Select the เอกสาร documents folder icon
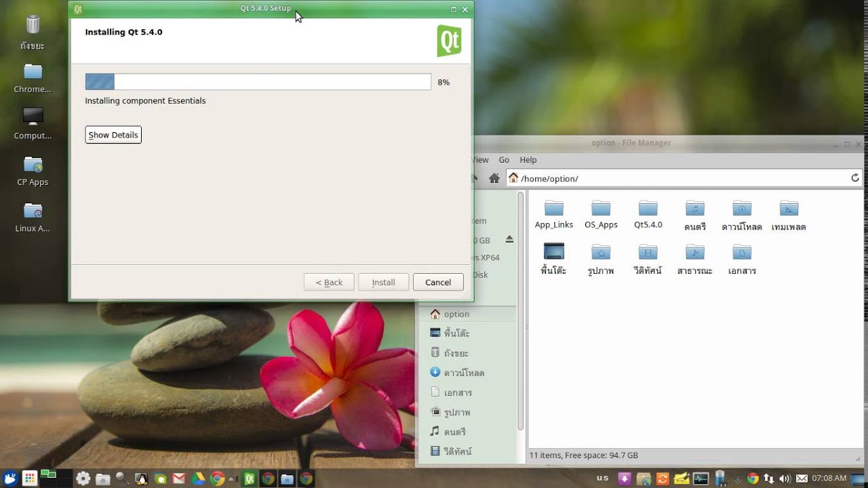 [742, 251]
